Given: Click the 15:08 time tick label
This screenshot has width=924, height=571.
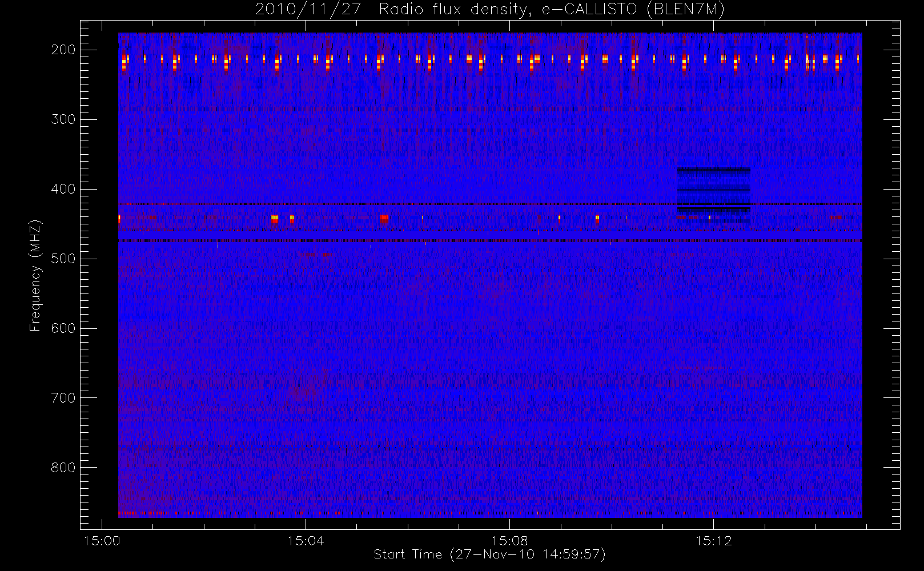Looking at the screenshot, I should tap(509, 541).
